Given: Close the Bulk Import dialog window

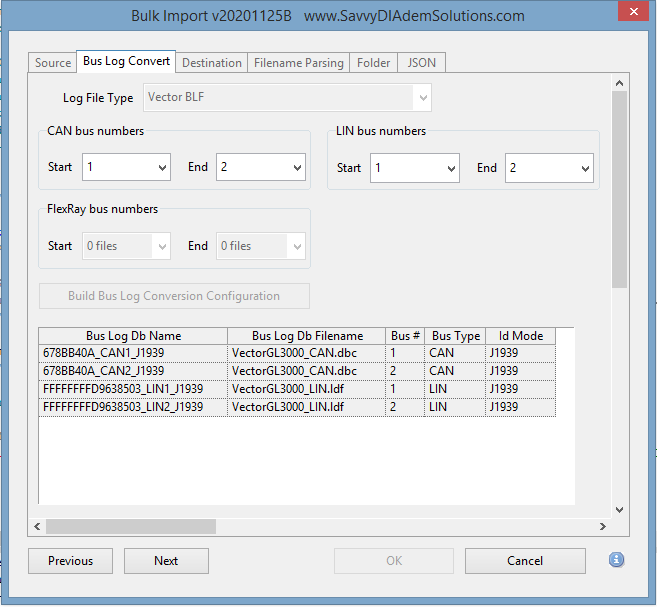Looking at the screenshot, I should coord(629,15).
